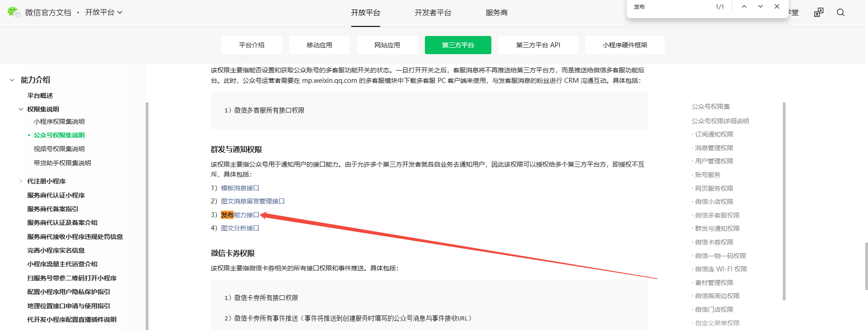Open the 移动应用 tab
Viewport: 868px width, 330px height.
point(319,45)
